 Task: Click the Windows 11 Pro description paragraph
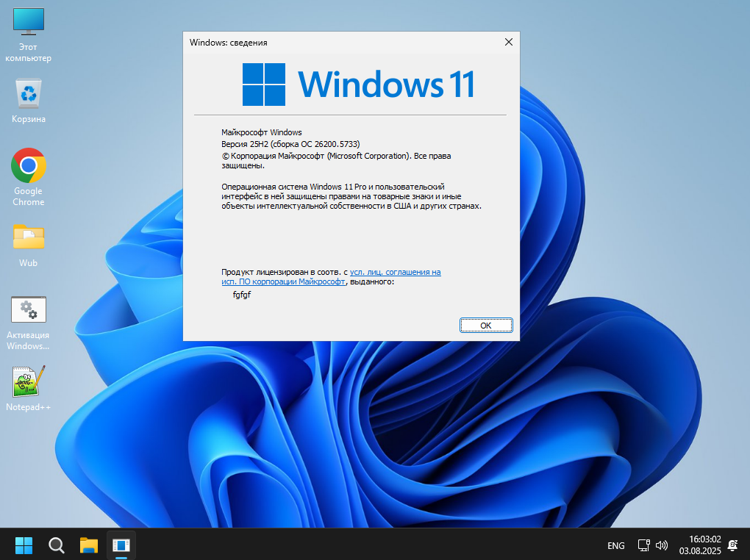(x=351, y=196)
